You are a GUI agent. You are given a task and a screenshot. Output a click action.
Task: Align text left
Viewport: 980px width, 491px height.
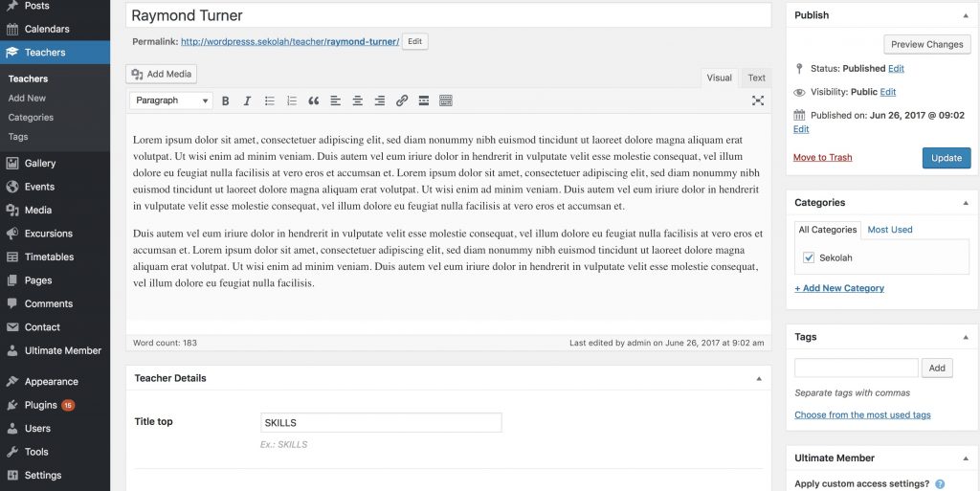(336, 100)
